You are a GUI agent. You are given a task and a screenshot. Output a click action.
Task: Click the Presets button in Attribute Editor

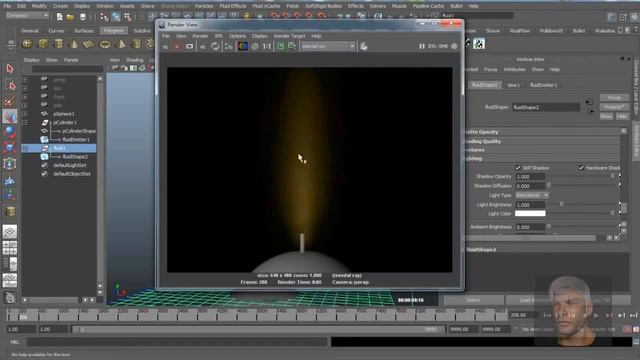(614, 107)
